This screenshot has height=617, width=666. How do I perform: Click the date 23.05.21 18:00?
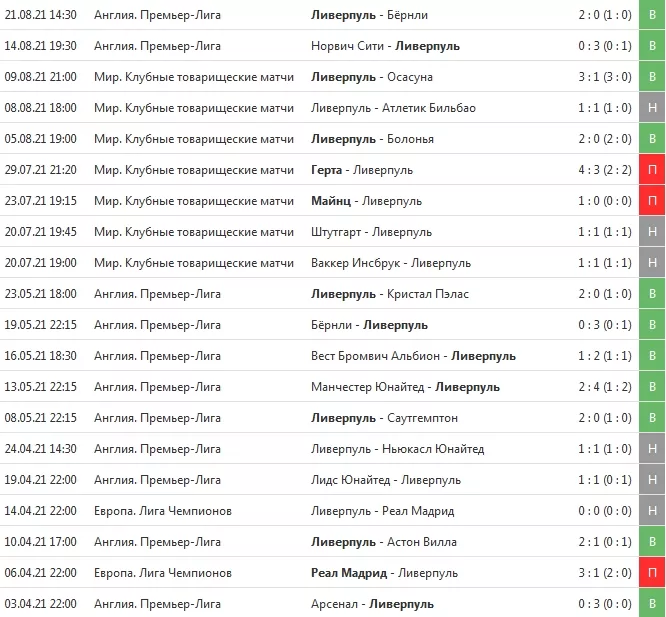pos(41,294)
